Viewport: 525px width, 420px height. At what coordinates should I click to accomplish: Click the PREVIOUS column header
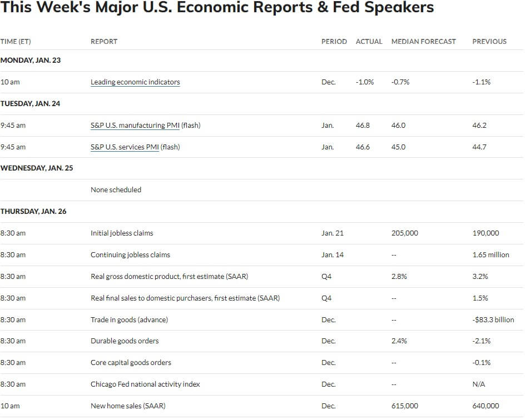point(489,42)
